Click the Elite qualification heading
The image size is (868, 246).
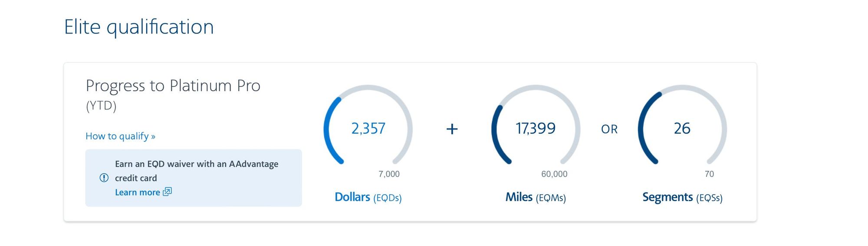(139, 27)
